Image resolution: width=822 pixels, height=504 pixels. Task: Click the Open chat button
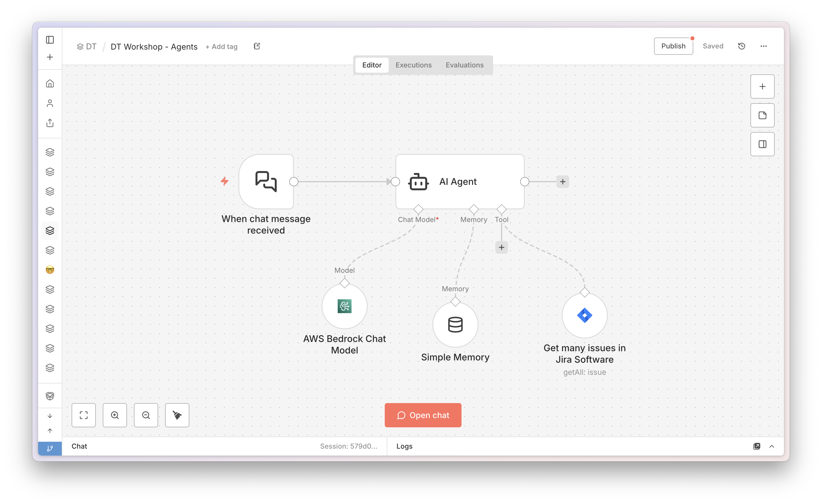tap(423, 415)
